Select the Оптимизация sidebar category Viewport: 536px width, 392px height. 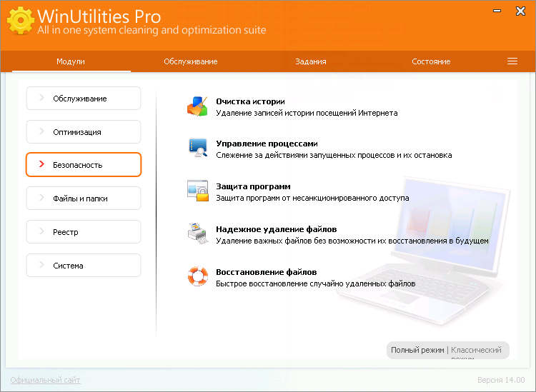coord(84,132)
